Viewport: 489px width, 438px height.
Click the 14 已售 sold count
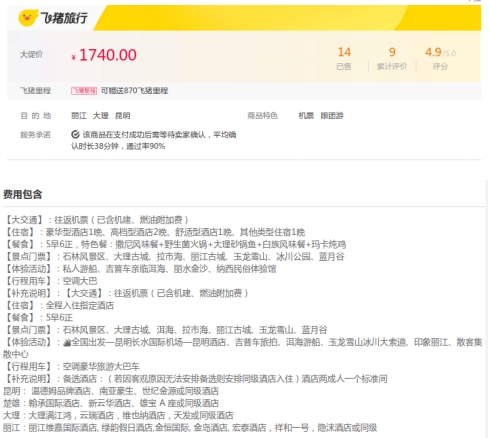[x=344, y=59]
